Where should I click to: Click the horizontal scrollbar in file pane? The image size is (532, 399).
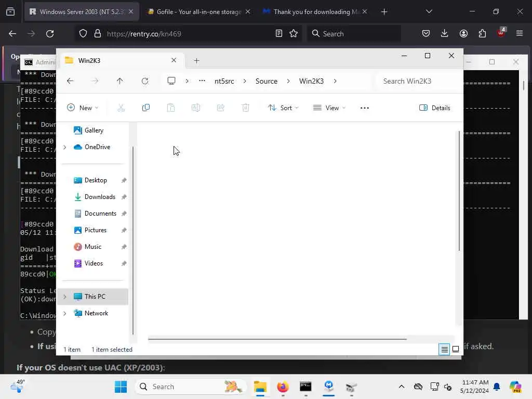tap(277, 339)
